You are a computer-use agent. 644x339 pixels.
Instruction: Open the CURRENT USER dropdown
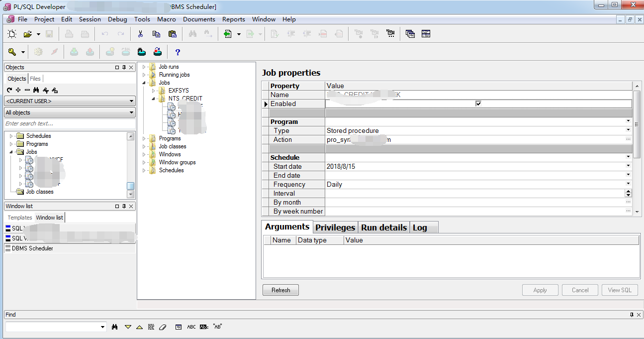coord(131,101)
